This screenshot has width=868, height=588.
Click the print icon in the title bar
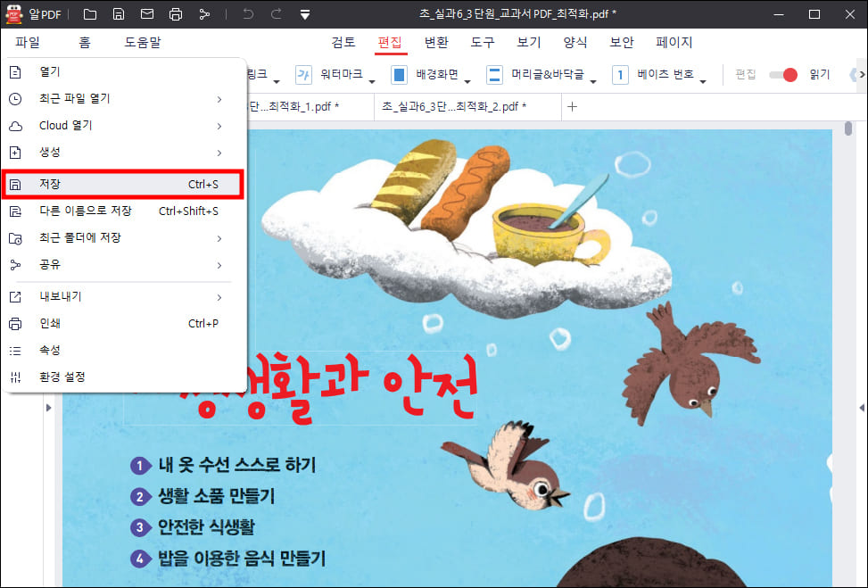[x=176, y=13]
